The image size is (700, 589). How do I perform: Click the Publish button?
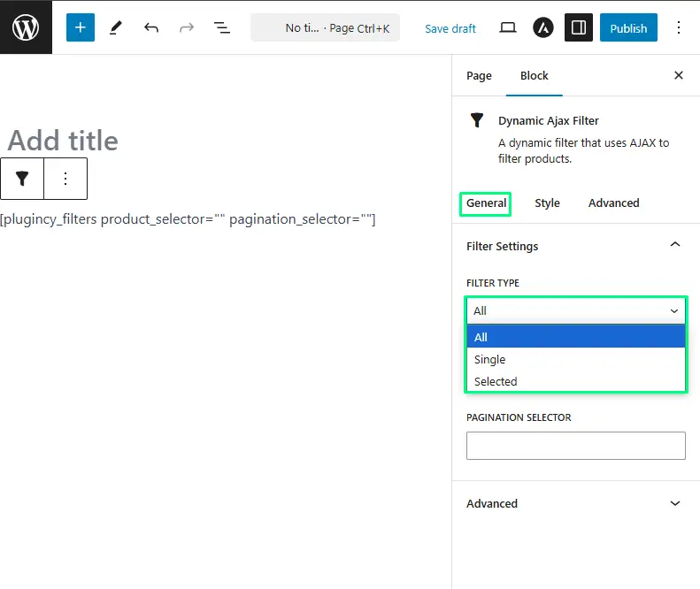click(x=628, y=27)
